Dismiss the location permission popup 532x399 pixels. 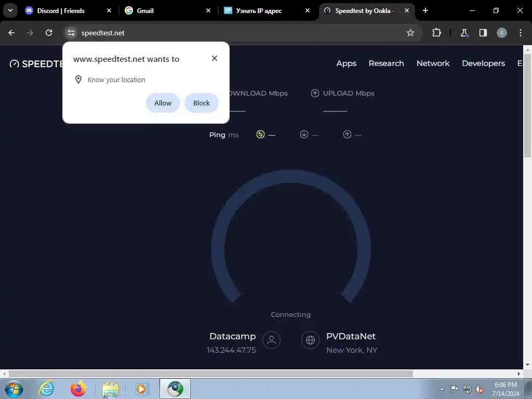(215, 58)
